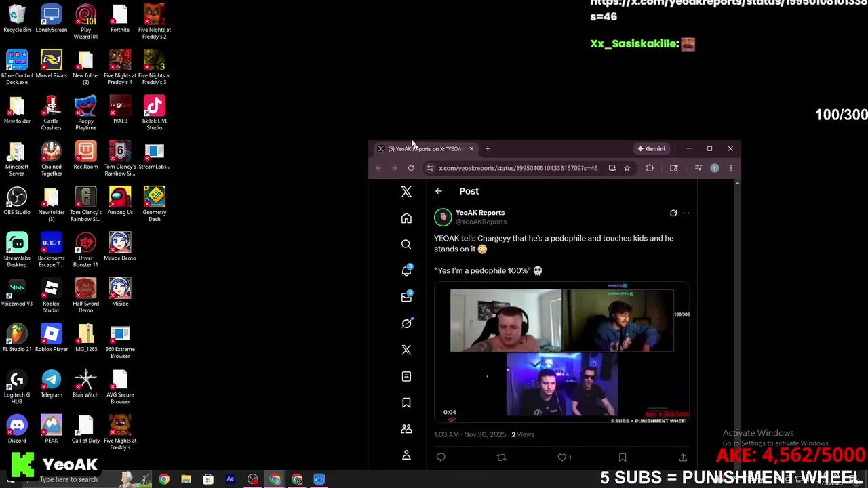The height and width of the screenshot is (488, 868).
Task: Open the X search/explore icon
Action: [406, 245]
